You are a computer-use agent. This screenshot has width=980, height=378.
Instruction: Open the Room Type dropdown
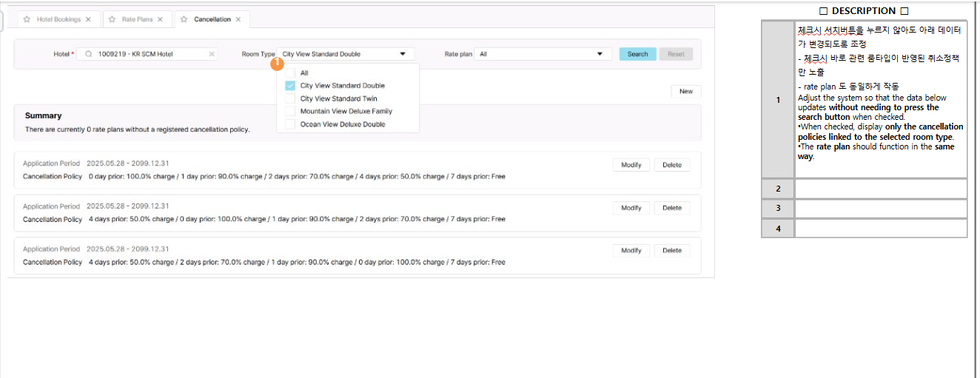click(x=346, y=54)
